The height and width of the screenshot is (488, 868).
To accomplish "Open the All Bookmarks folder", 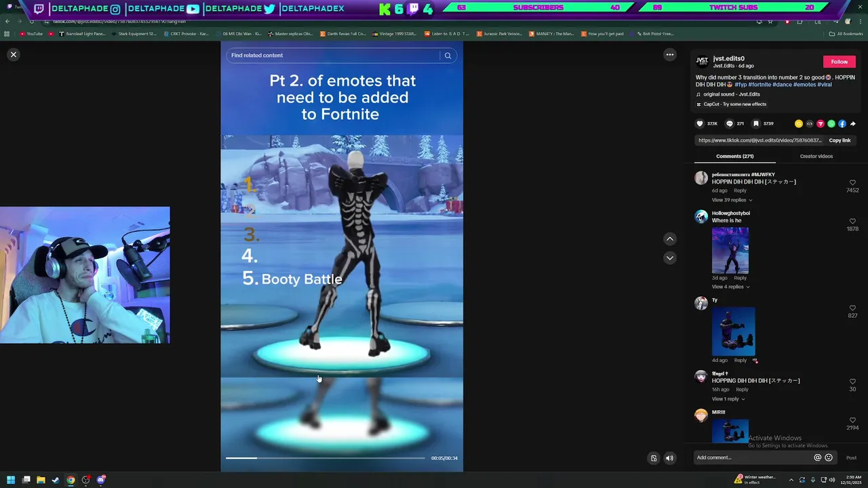I will (846, 33).
